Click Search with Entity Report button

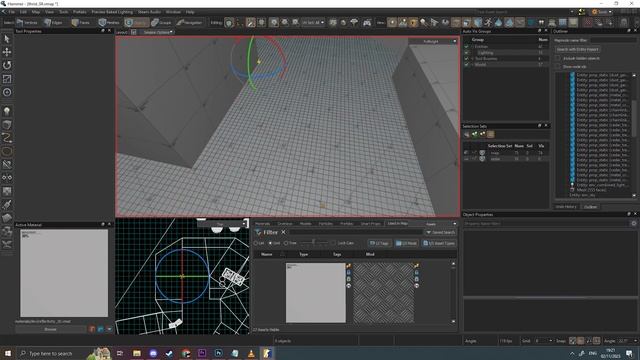577,49
